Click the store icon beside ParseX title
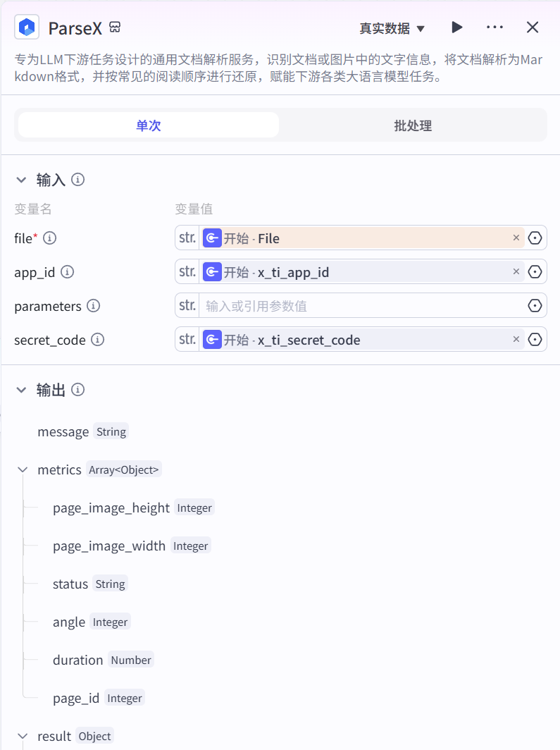The height and width of the screenshot is (750, 560). (116, 27)
